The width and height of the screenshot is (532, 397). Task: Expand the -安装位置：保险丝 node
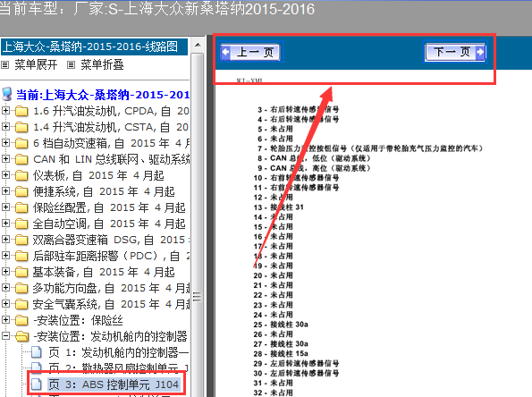tap(5, 319)
